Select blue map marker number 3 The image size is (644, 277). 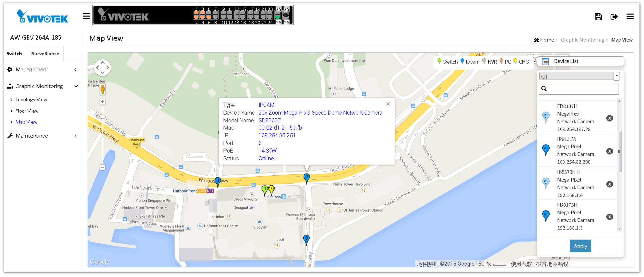pos(218,182)
